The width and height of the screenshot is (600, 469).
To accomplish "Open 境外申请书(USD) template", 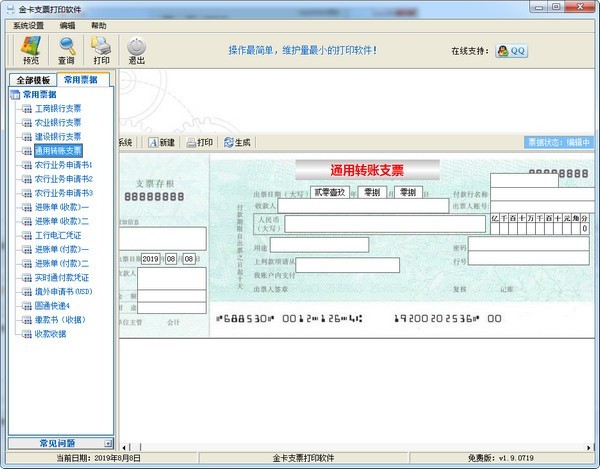I will (x=64, y=290).
